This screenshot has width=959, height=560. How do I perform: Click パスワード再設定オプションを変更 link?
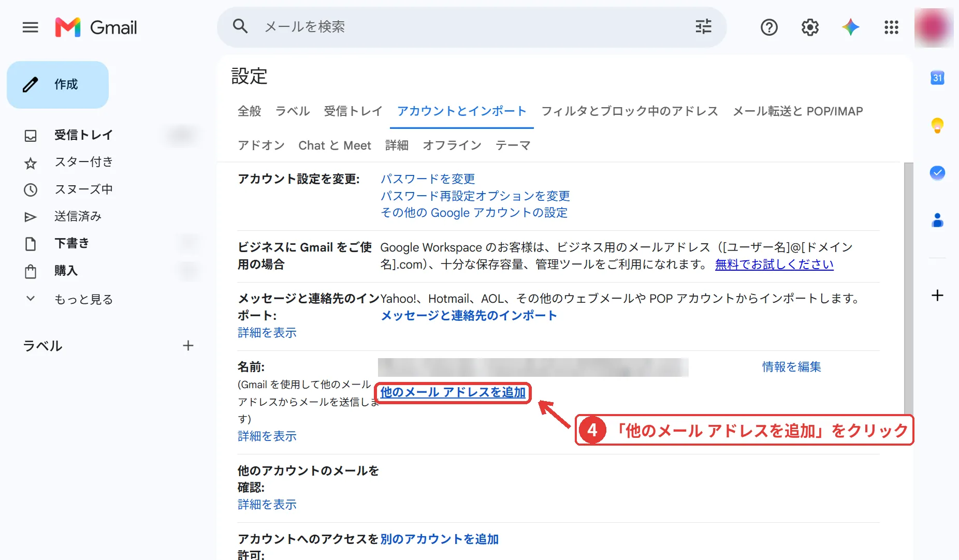click(x=475, y=196)
